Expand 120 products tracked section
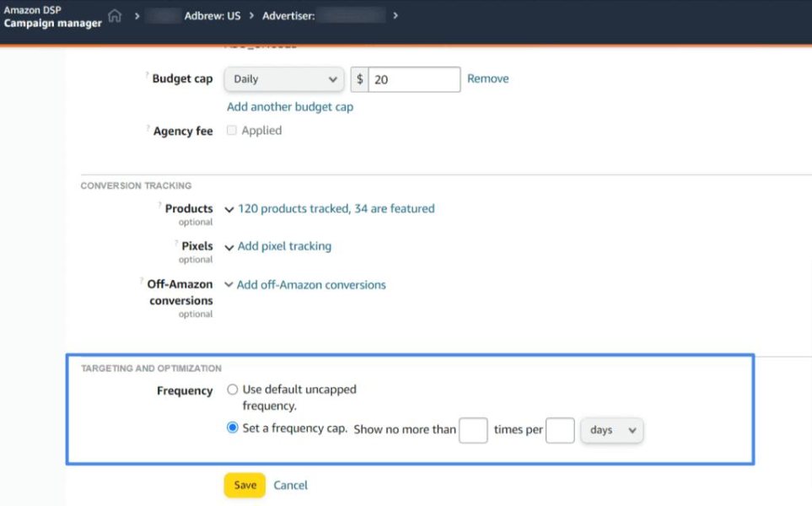 pyautogui.click(x=330, y=208)
